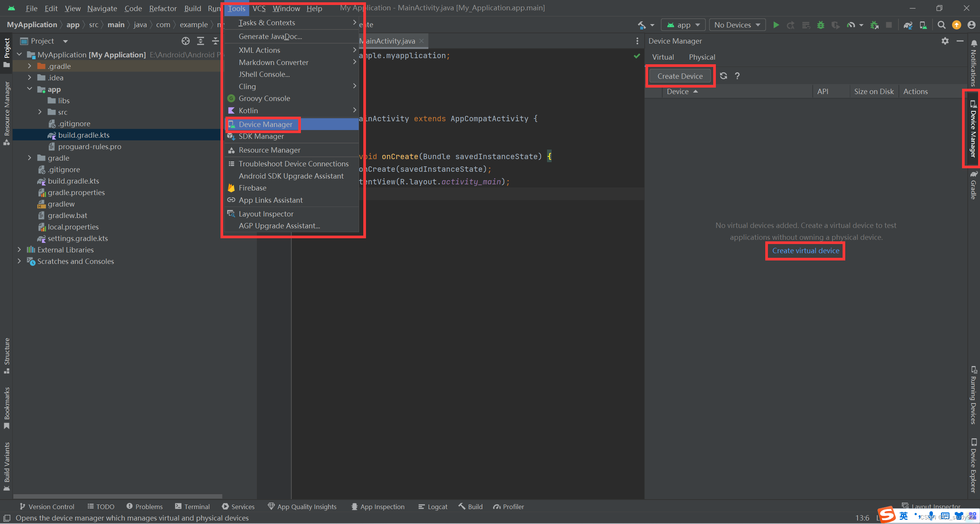Screen dimensions: 980x524
Task: Click the Make Project hammer icon
Action: pyautogui.click(x=642, y=25)
